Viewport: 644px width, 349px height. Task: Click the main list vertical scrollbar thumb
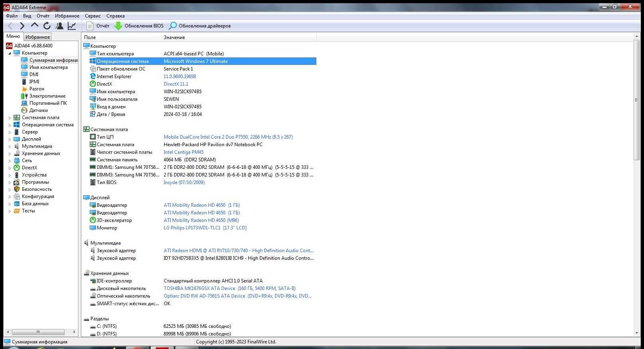click(x=636, y=100)
